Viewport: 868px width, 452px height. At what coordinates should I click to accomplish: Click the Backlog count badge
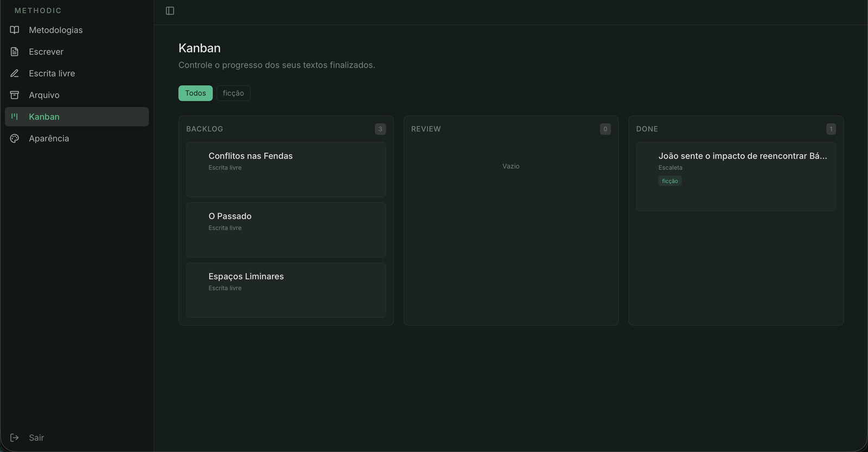(380, 129)
